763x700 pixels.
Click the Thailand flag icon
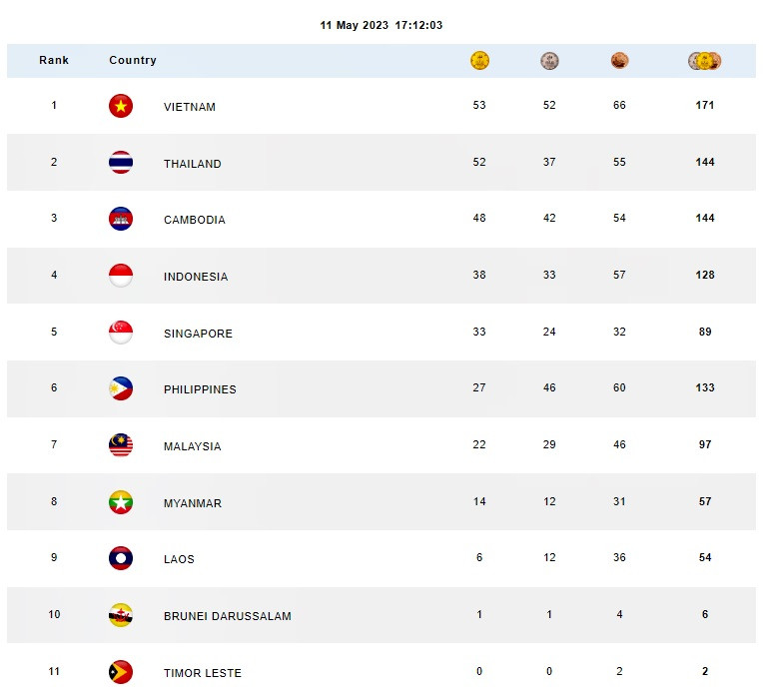pyautogui.click(x=121, y=163)
